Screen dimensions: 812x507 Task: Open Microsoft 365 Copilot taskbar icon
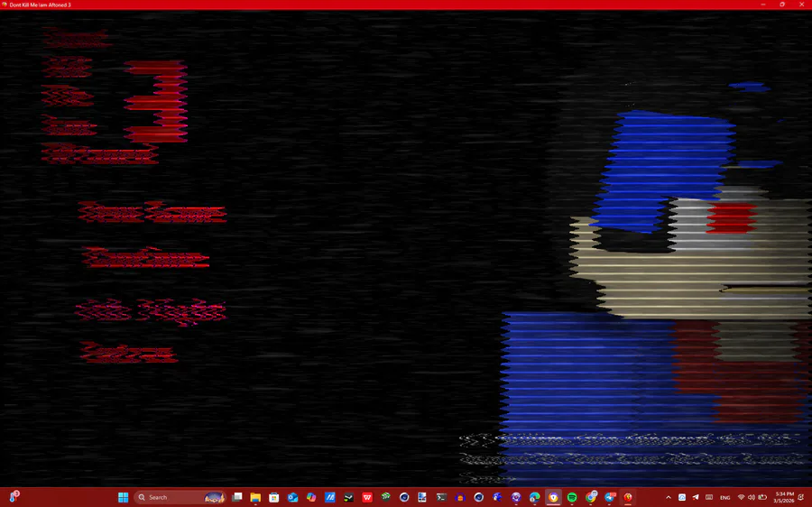click(311, 497)
